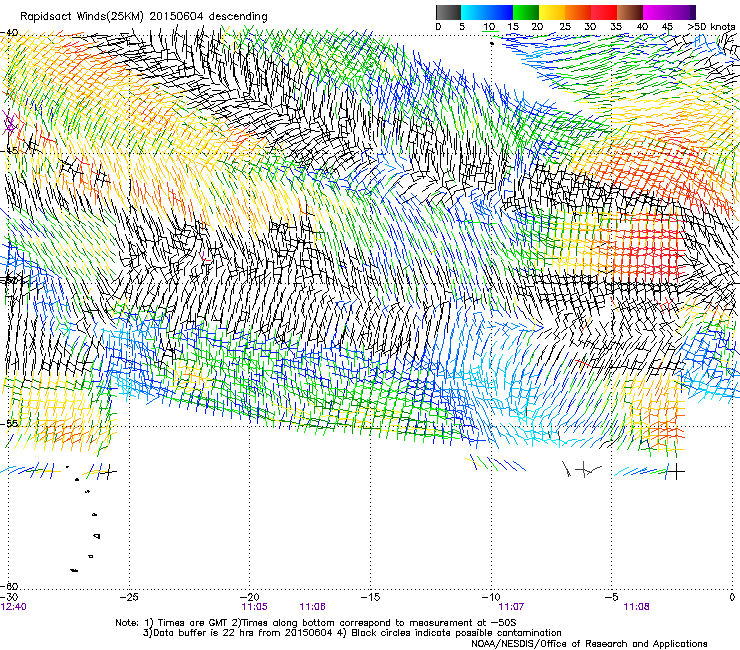Viewport: 740px width, 650px height.
Task: Click the purple '11:06' time label
Action: tap(312, 607)
